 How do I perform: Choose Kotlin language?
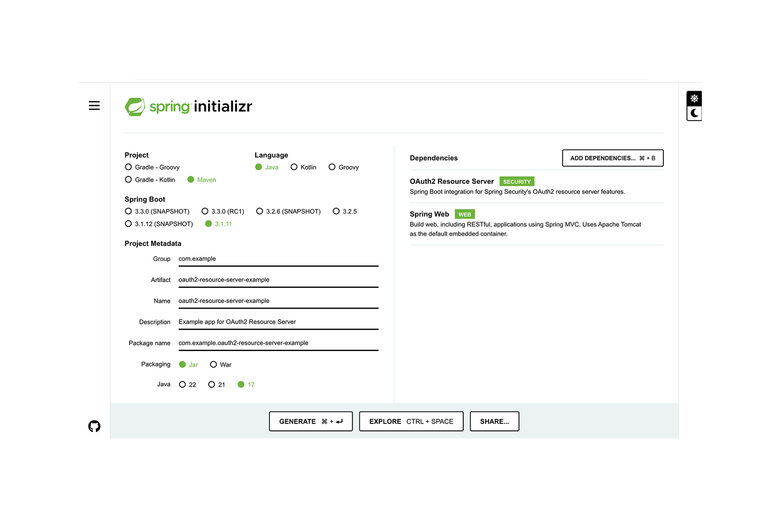pos(303,167)
